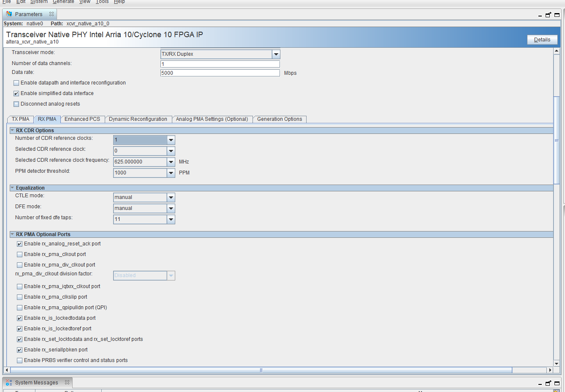Click the vertical scrollbar up arrow
Screen dimensions: 565x392
tap(557, 51)
